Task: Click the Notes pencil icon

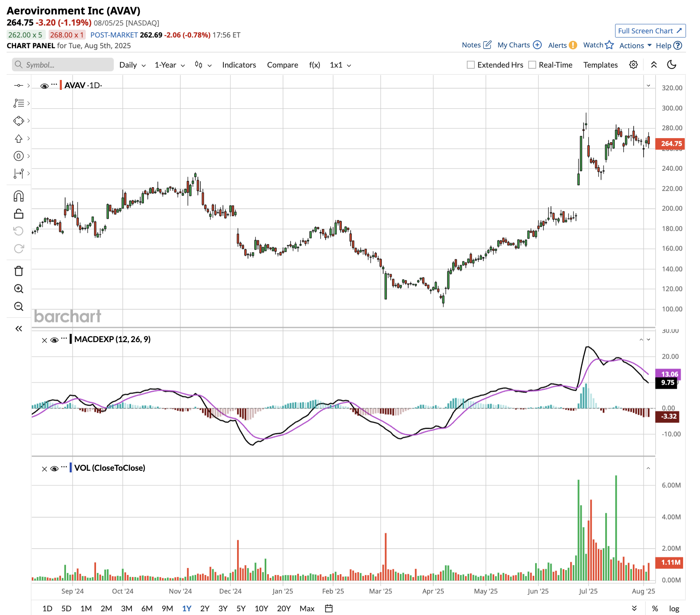Action: pos(487,45)
